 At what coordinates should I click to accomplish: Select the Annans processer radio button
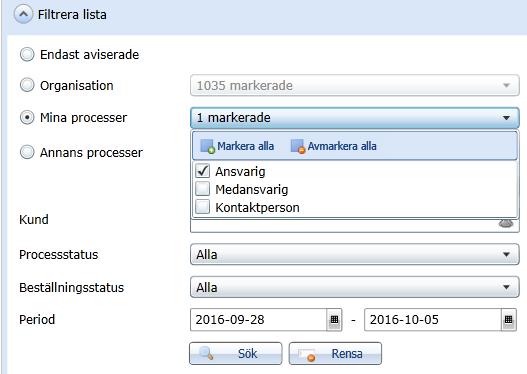click(x=27, y=152)
